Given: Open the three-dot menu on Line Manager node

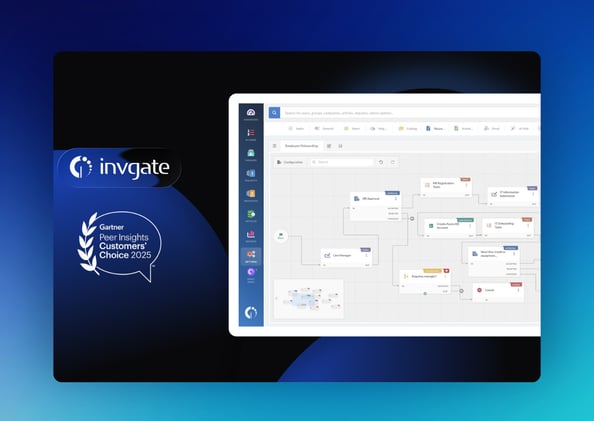Looking at the screenshot, I should tap(366, 255).
